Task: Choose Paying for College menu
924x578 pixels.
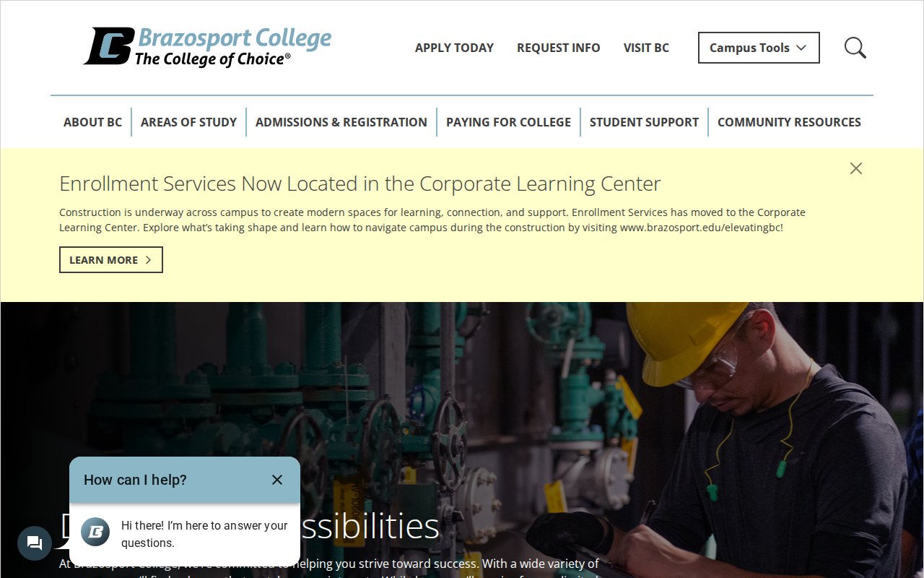Action: click(508, 122)
